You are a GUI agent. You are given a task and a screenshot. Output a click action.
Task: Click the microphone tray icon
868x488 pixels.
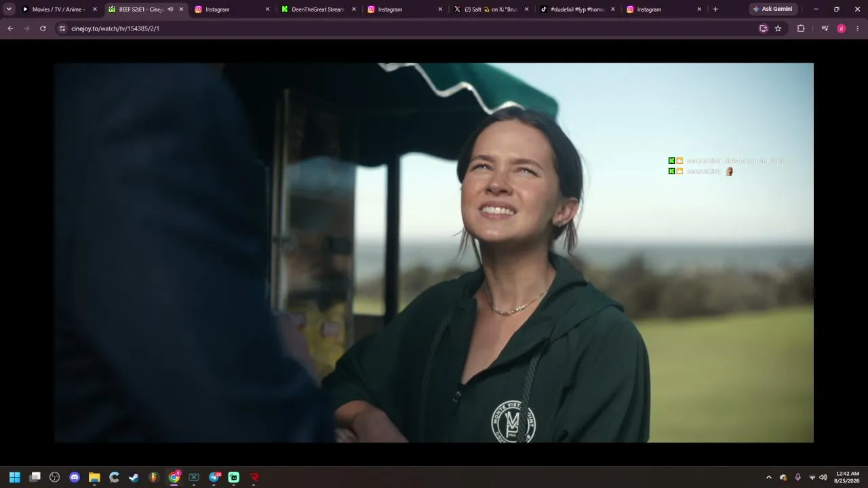tap(797, 477)
